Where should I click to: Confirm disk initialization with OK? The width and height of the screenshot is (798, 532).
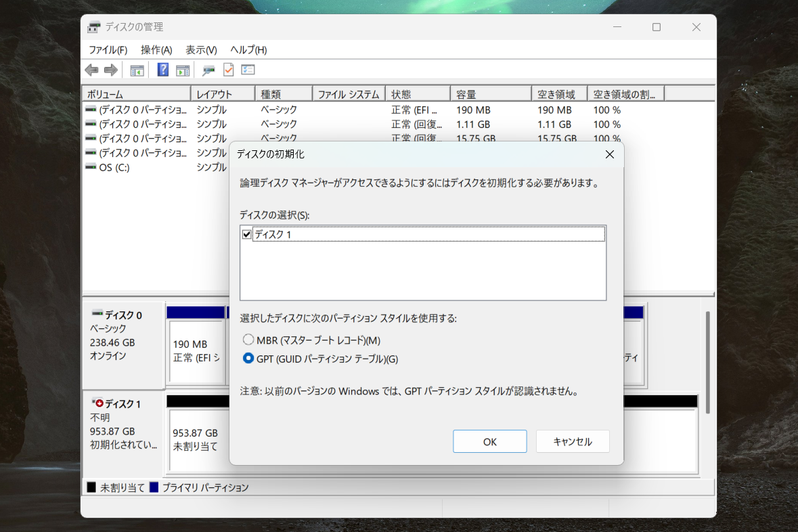[x=489, y=441]
